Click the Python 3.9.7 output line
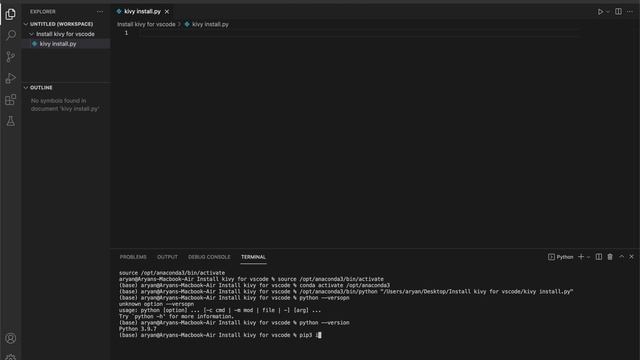This screenshot has height=360, width=640. tap(138, 329)
